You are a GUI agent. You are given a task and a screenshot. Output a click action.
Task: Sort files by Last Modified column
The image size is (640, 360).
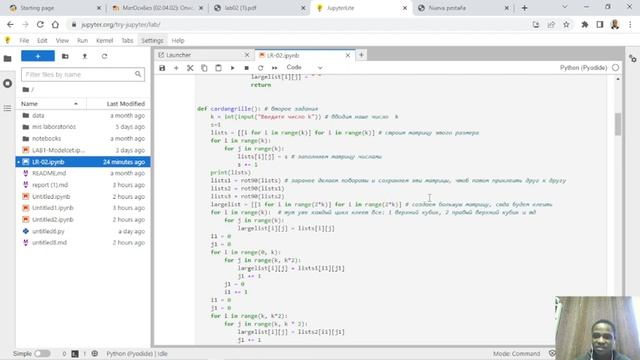coord(118,104)
